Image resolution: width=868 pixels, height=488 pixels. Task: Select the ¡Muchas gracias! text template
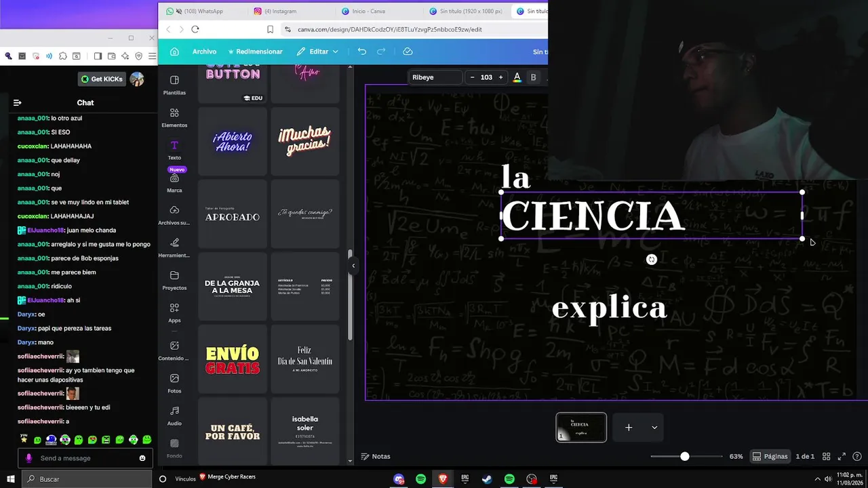(304, 142)
